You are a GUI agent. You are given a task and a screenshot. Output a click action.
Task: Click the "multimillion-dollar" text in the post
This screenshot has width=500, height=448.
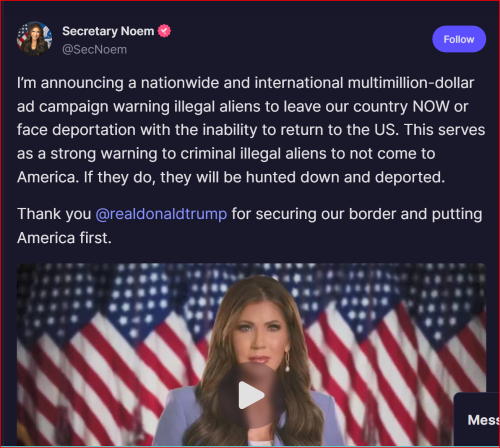pyautogui.click(x=411, y=83)
